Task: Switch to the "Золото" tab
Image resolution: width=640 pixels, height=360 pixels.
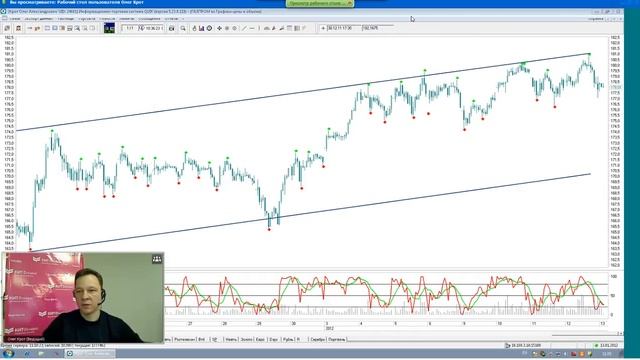Action: coord(247,339)
